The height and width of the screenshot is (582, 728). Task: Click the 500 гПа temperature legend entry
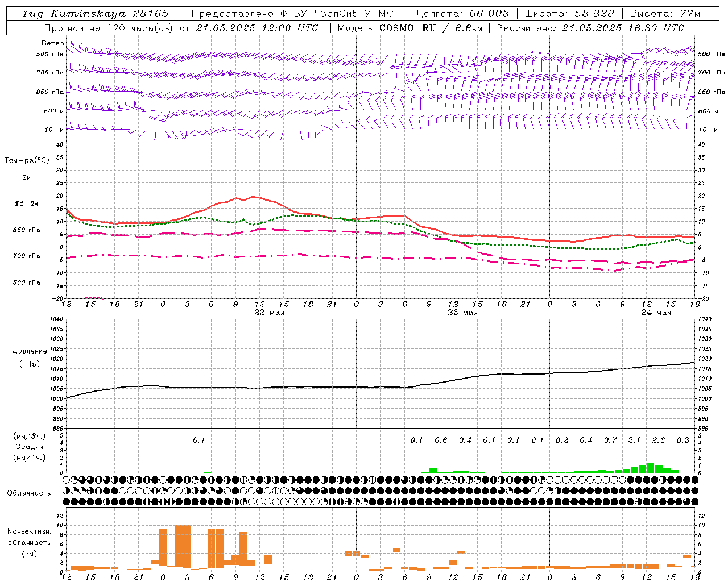[x=26, y=282]
